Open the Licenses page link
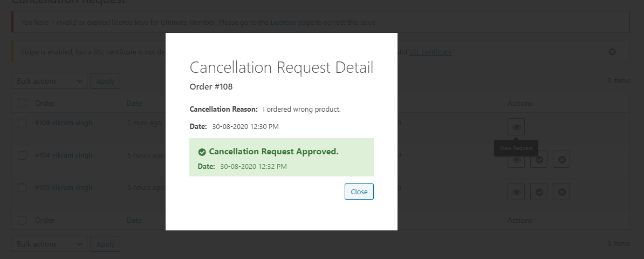 pos(292,22)
